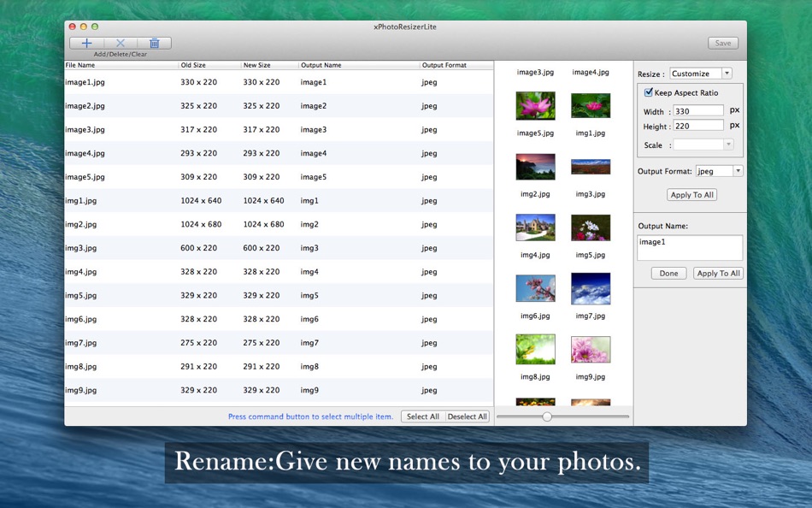Select the img5.jpg file name in table
Viewport: 812px width, 508px height.
pyautogui.click(x=81, y=295)
